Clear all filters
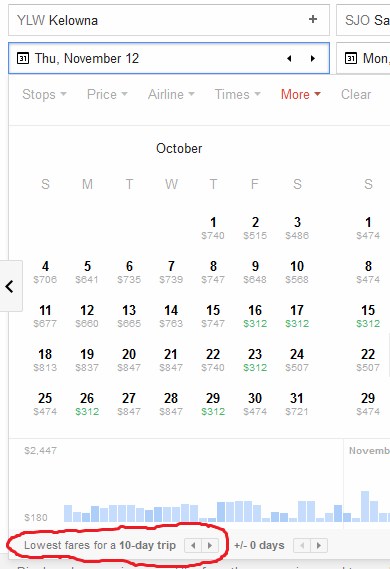Viewport: 390px width, 569px height. (356, 94)
